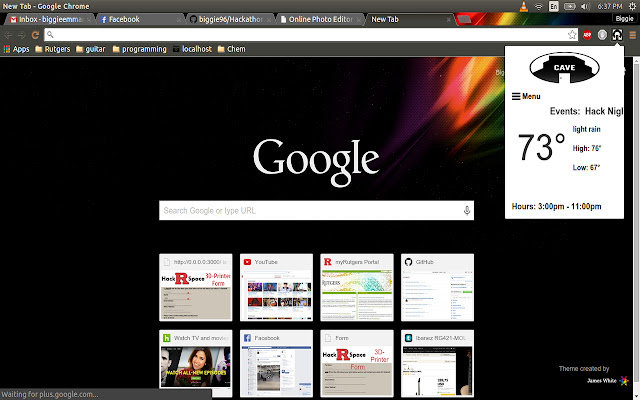Click the Google search box
640x400 pixels.
tap(308, 211)
